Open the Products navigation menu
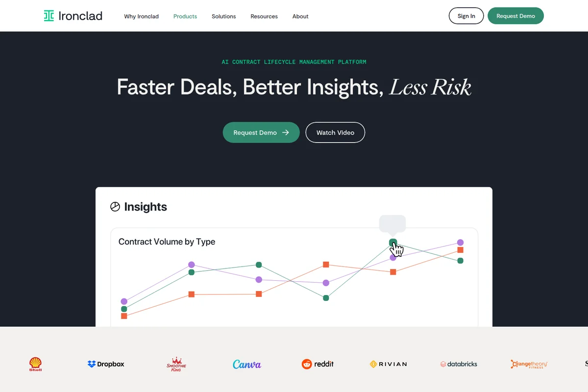Viewport: 588px width, 392px height. pos(185,16)
